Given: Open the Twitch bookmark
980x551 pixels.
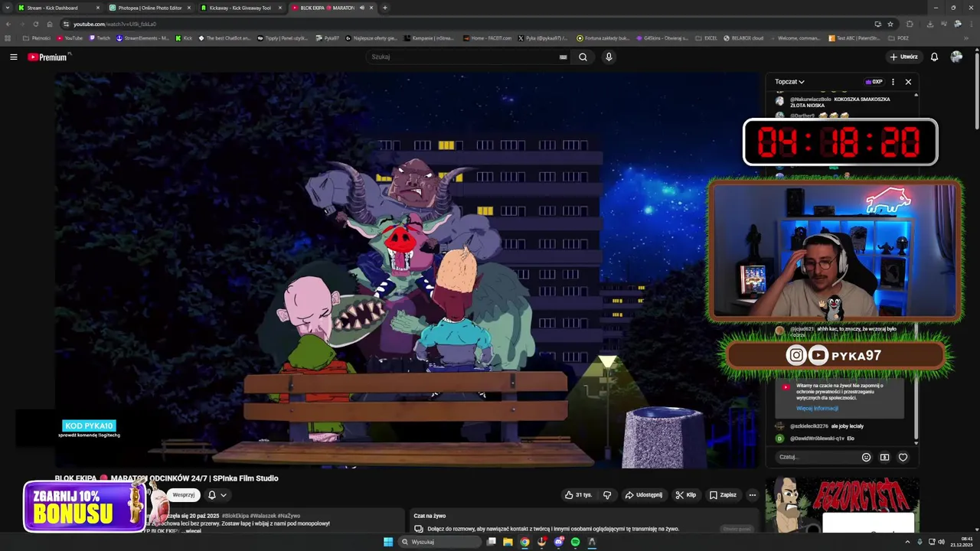Looking at the screenshot, I should pos(100,37).
